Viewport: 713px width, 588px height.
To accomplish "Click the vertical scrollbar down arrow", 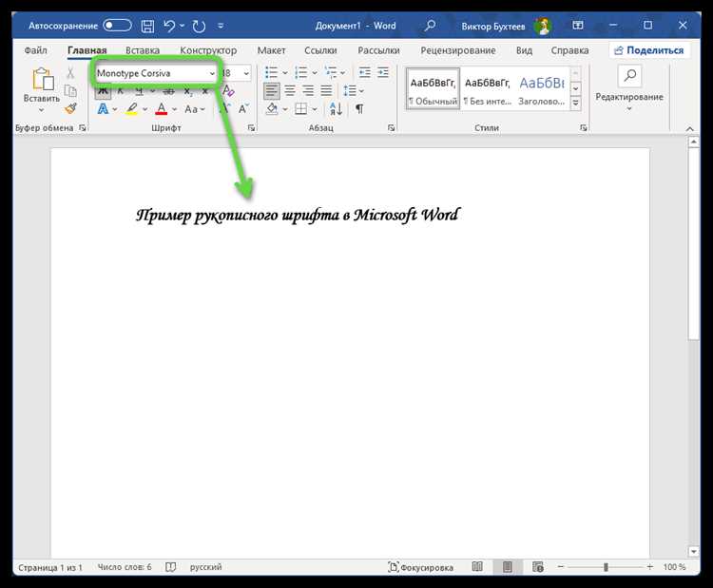I will tap(693, 552).
